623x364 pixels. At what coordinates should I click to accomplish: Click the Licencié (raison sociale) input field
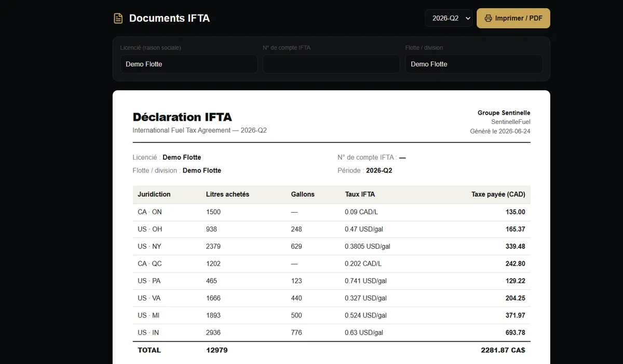click(188, 64)
